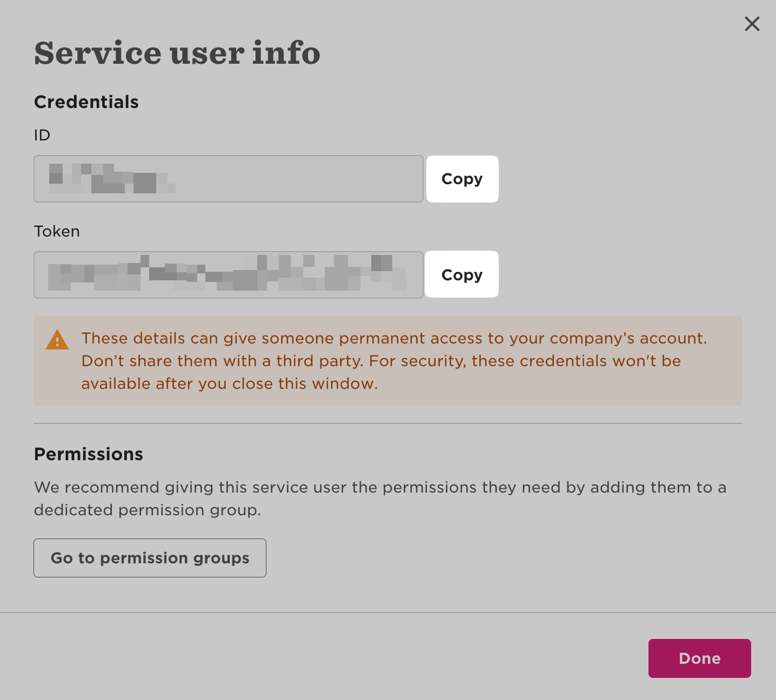Click inside the ID credentials field
The image size is (776, 700).
(x=297, y=179)
